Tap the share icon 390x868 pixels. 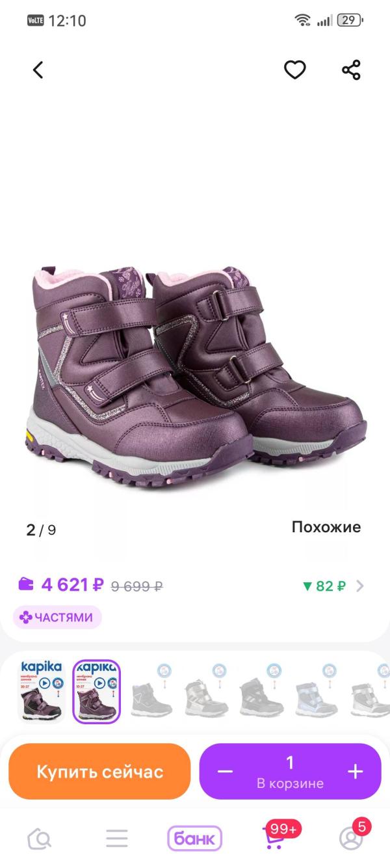tap(351, 70)
